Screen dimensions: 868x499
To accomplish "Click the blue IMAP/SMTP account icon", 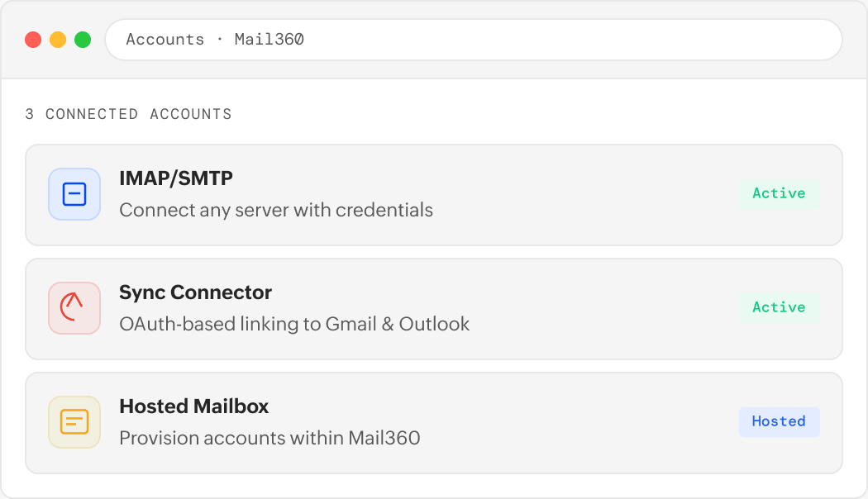I will click(x=74, y=194).
